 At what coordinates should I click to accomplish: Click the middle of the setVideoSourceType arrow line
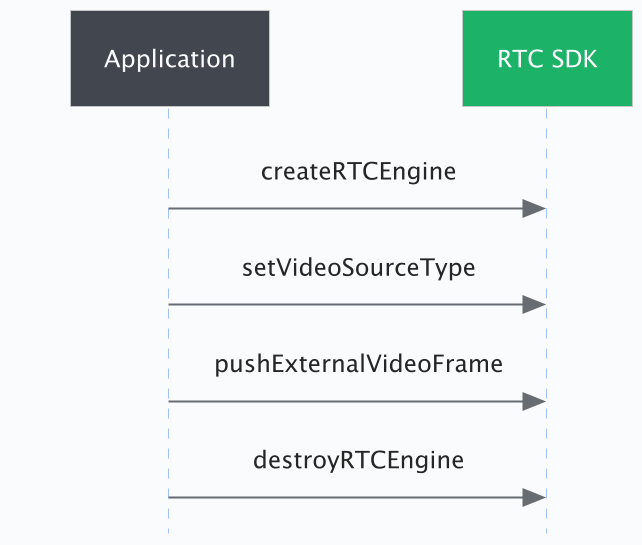point(350,304)
